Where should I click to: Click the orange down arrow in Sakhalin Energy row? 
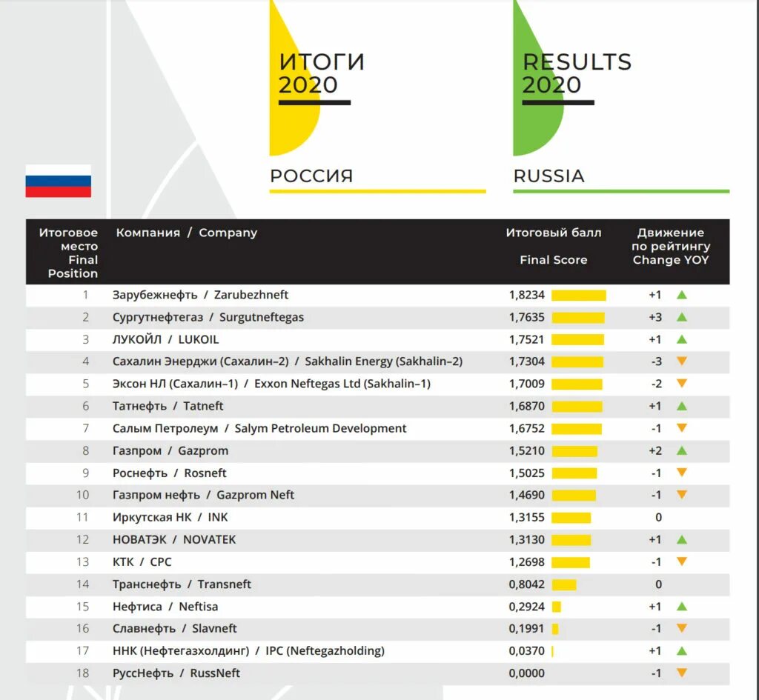[x=682, y=361]
